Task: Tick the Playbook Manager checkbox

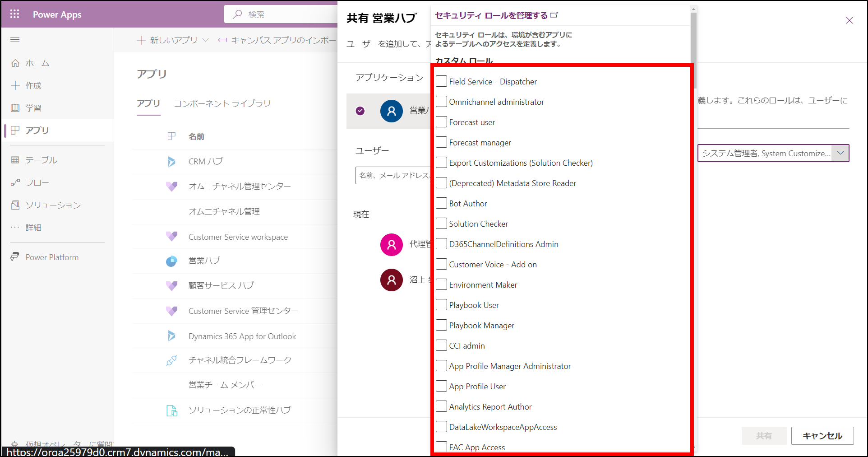Action: point(441,325)
